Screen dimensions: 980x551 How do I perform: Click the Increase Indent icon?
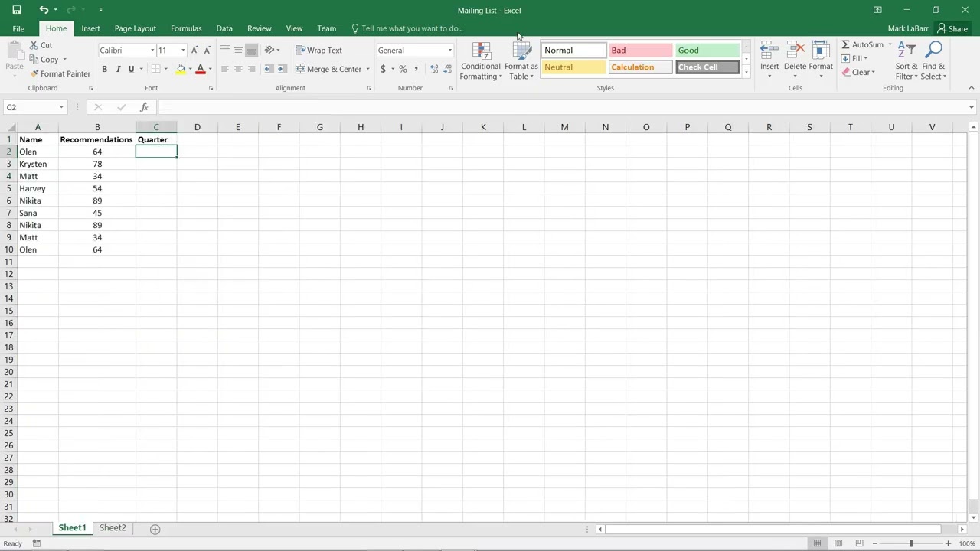click(282, 69)
